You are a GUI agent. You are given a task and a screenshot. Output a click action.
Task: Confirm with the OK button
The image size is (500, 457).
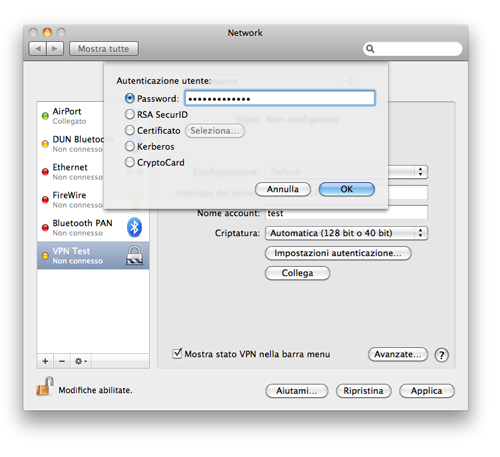(347, 189)
